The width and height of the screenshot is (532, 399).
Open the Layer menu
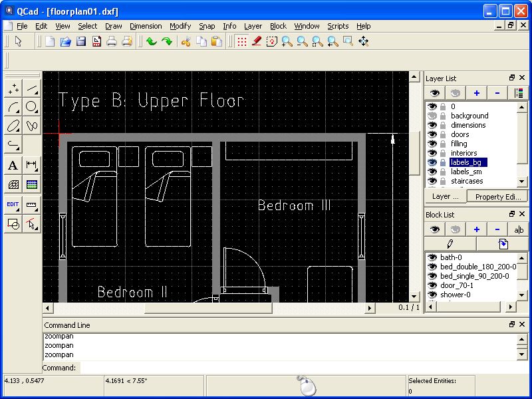tap(253, 26)
